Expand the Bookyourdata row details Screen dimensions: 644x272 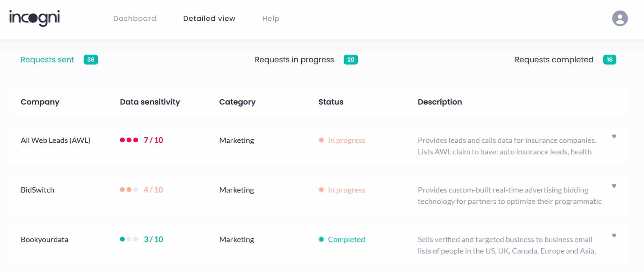[614, 236]
